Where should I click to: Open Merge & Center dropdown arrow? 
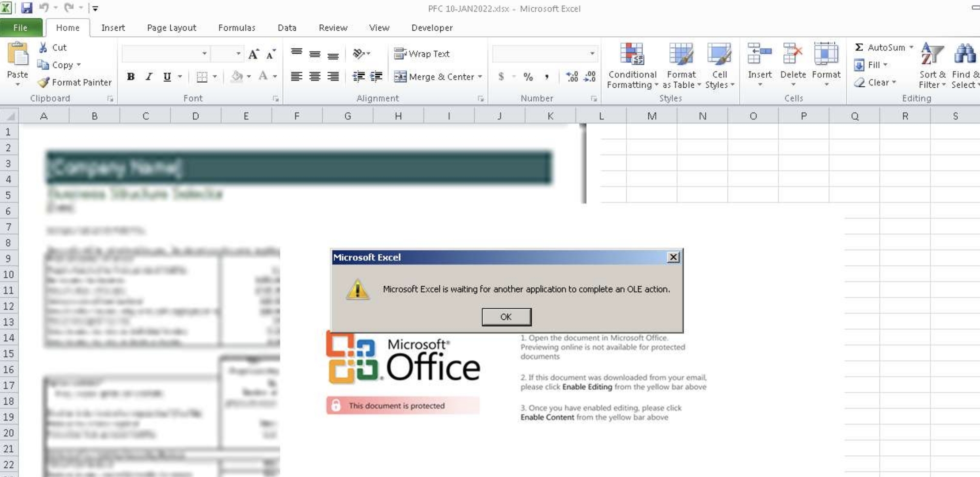[x=480, y=77]
